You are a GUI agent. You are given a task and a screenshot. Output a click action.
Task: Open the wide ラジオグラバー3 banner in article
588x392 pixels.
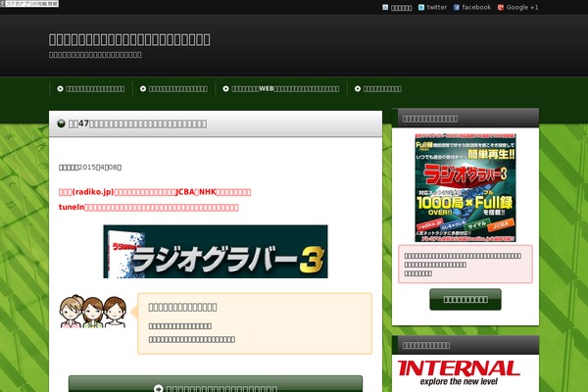(216, 251)
